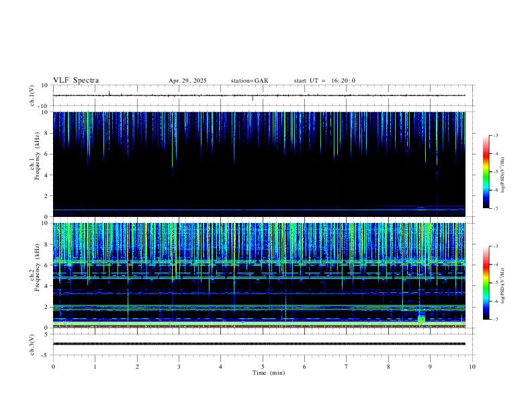Click the "-6" tick on the lower colorbar
Screen dimensions: 532x411
tap(496, 301)
